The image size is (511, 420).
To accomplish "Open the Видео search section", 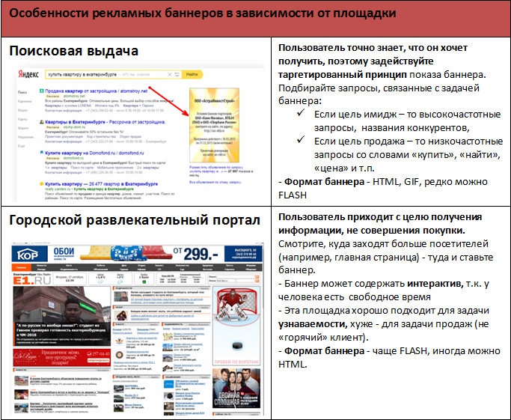I will click(x=22, y=110).
